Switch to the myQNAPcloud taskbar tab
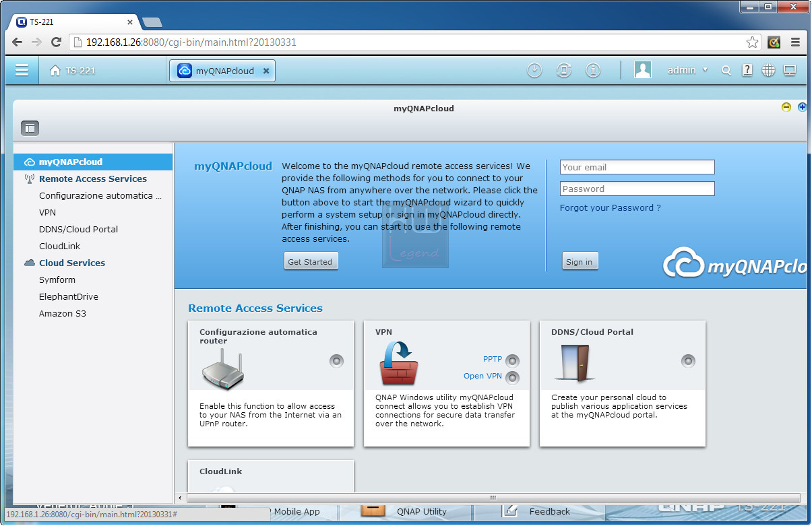Screen dimensions: 812x526 point(222,71)
